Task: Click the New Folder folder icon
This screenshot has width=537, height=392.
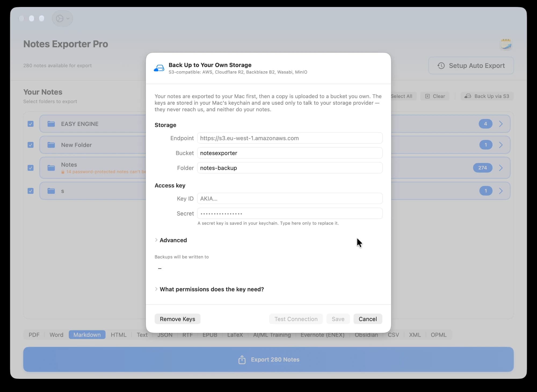Action: pyautogui.click(x=51, y=145)
